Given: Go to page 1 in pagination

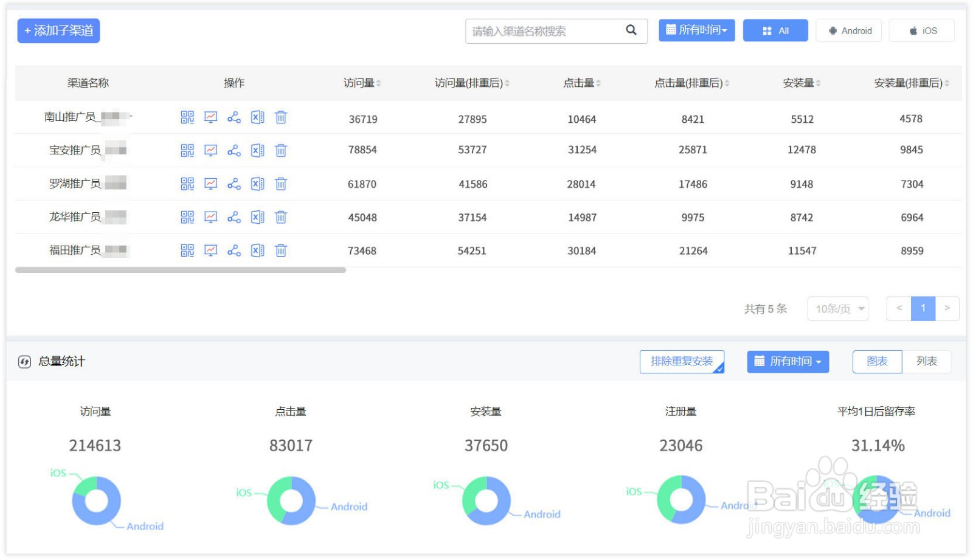Looking at the screenshot, I should (923, 309).
